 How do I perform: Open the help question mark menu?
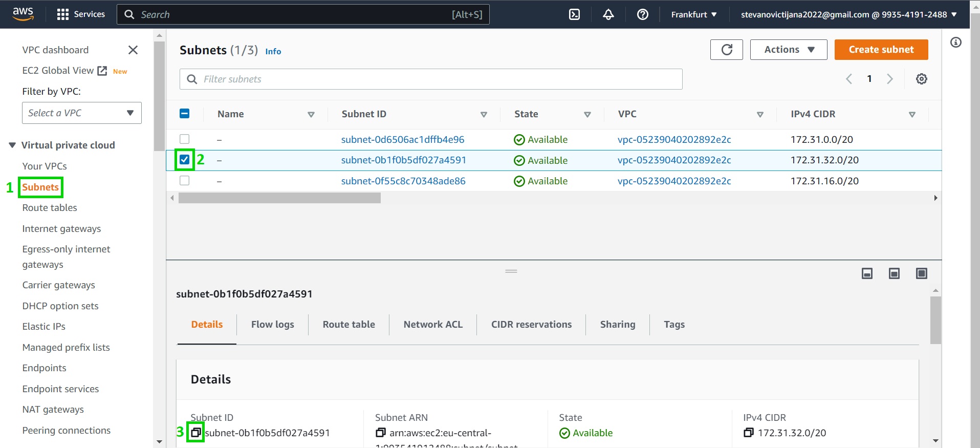tap(642, 14)
